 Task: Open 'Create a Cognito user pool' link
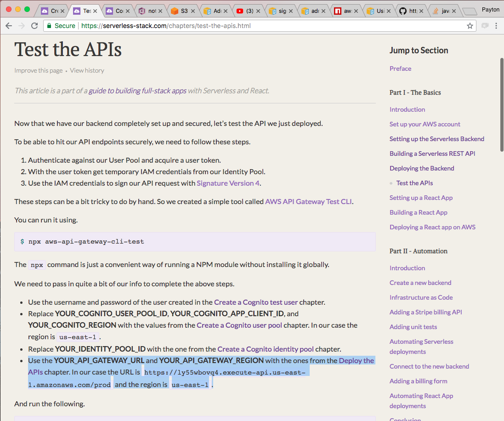(x=239, y=325)
